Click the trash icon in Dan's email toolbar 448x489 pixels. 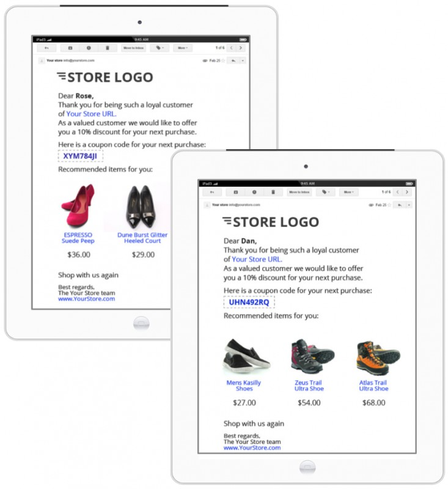pos(273,192)
